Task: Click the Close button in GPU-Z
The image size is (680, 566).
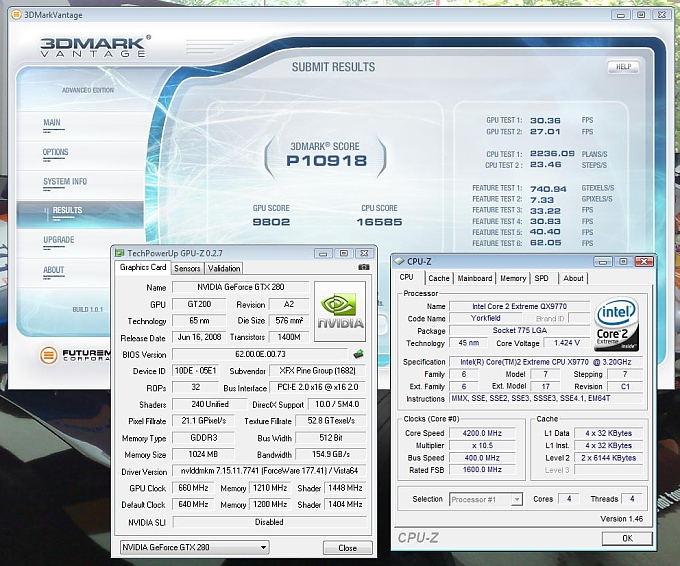Action: click(x=347, y=548)
